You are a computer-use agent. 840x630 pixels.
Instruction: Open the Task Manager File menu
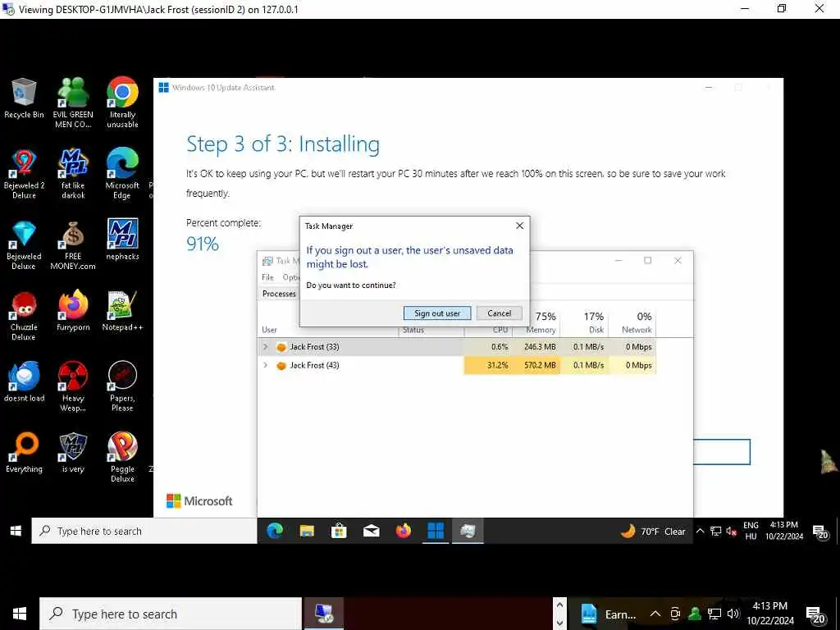268,277
